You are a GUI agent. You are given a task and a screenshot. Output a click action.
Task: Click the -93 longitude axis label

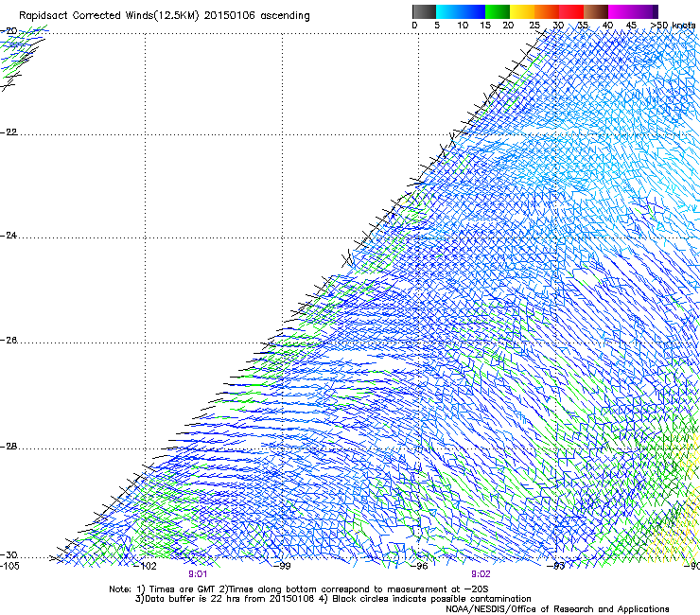556,567
